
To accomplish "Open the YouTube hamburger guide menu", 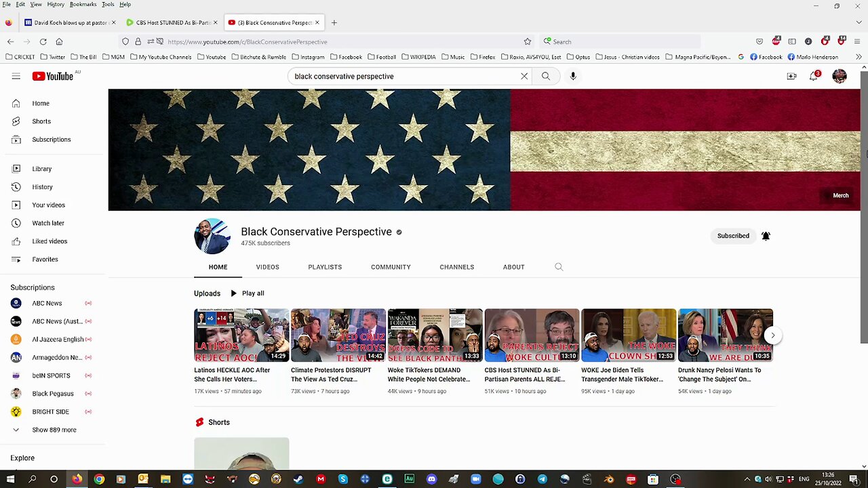I will tap(16, 76).
